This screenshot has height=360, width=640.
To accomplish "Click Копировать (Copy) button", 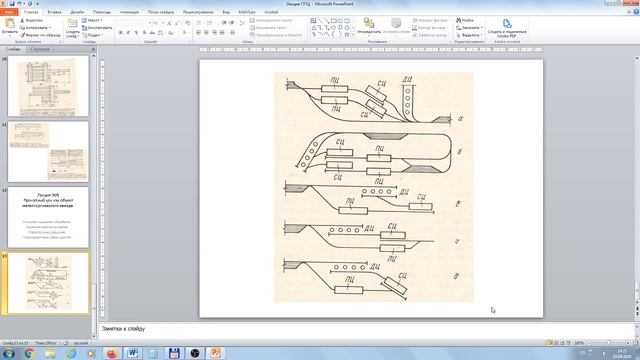I will click(x=36, y=27).
